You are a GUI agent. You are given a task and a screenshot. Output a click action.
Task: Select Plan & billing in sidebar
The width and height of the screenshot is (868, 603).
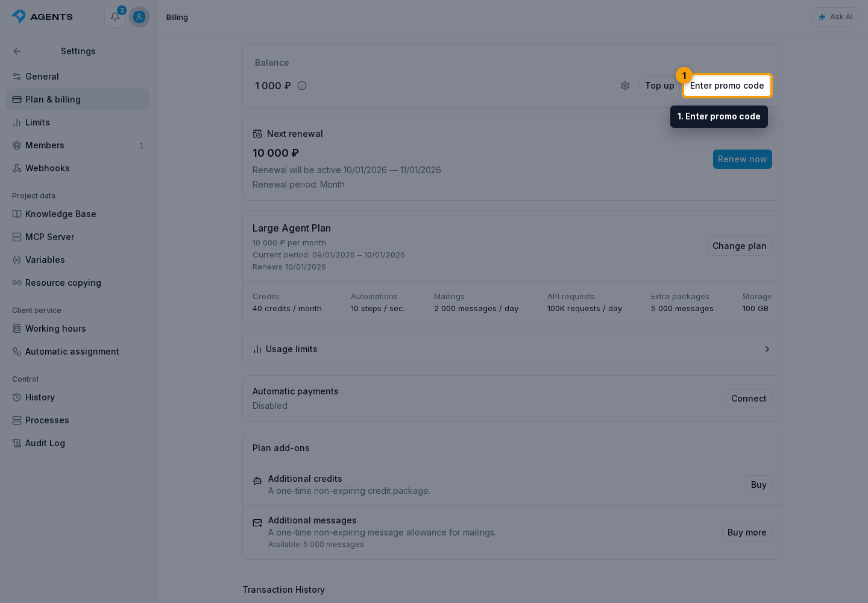click(x=78, y=99)
